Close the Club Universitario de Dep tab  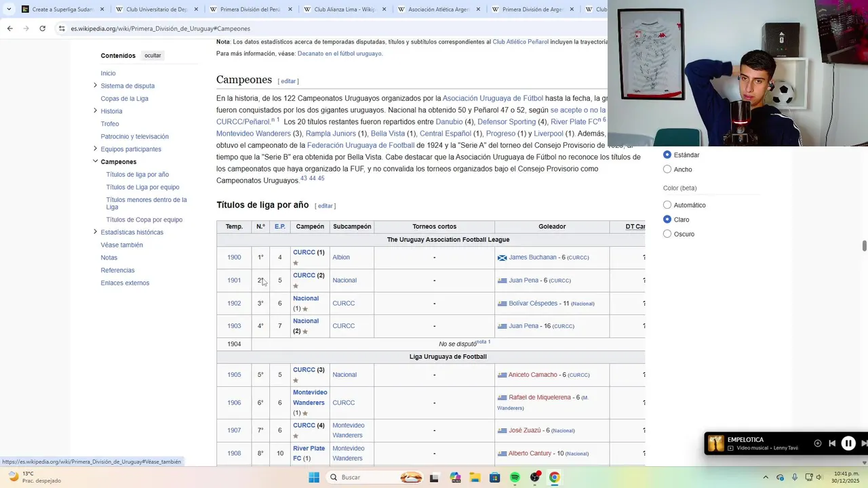(196, 9)
